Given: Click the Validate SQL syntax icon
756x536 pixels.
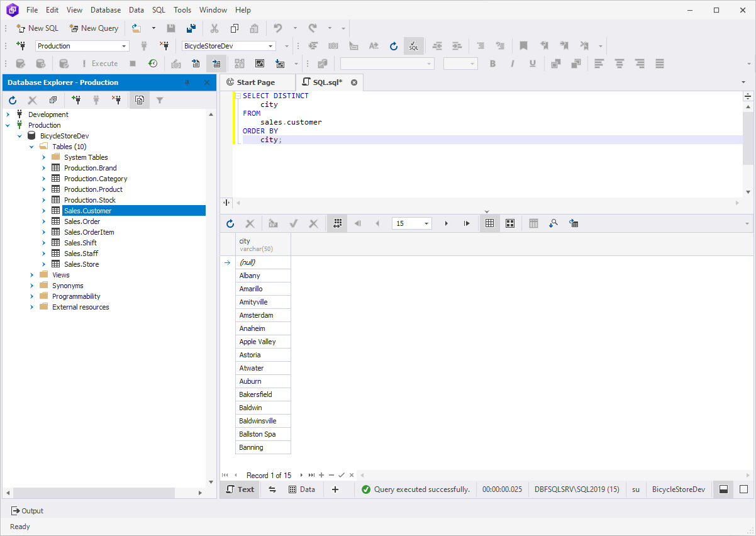Looking at the screenshot, I should click(413, 45).
